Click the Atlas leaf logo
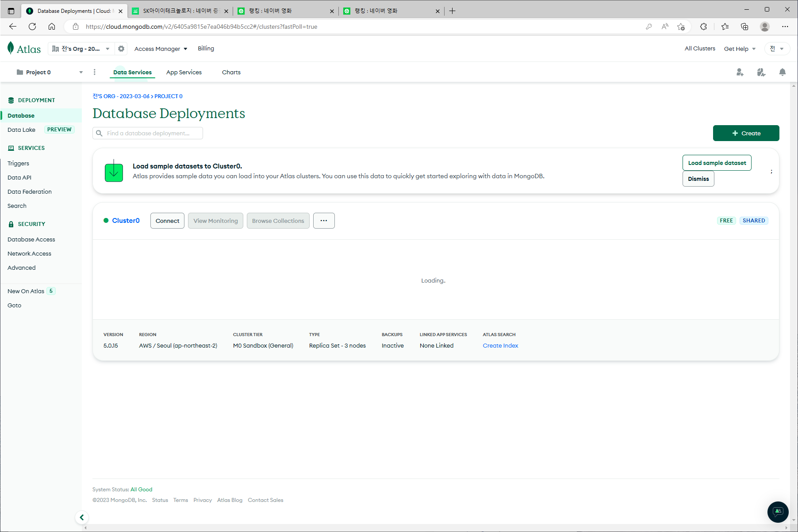Image resolution: width=798 pixels, height=532 pixels. 24,49
